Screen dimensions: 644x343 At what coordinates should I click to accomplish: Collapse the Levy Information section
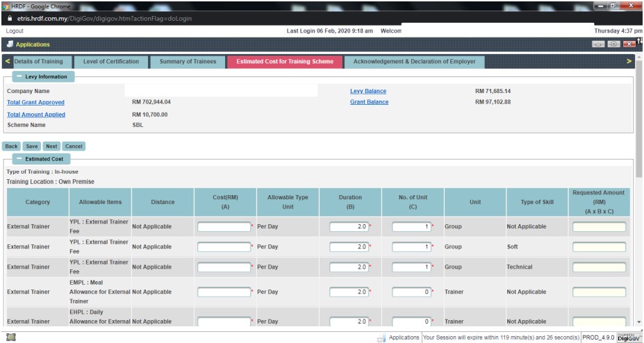[x=19, y=77]
